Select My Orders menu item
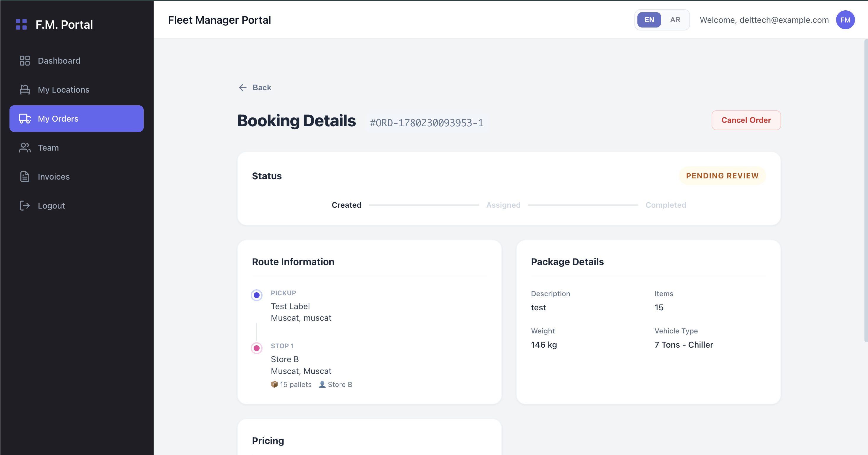Image resolution: width=868 pixels, height=455 pixels. pyautogui.click(x=77, y=119)
